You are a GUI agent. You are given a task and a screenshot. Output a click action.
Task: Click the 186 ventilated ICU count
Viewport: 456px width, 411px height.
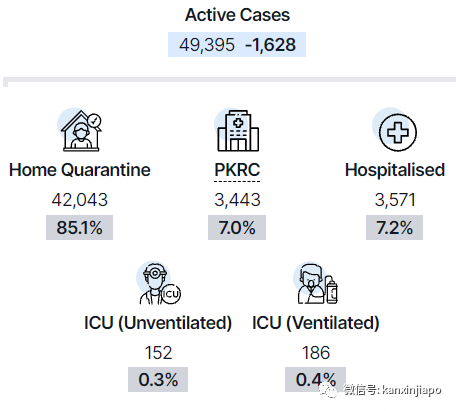[316, 353]
